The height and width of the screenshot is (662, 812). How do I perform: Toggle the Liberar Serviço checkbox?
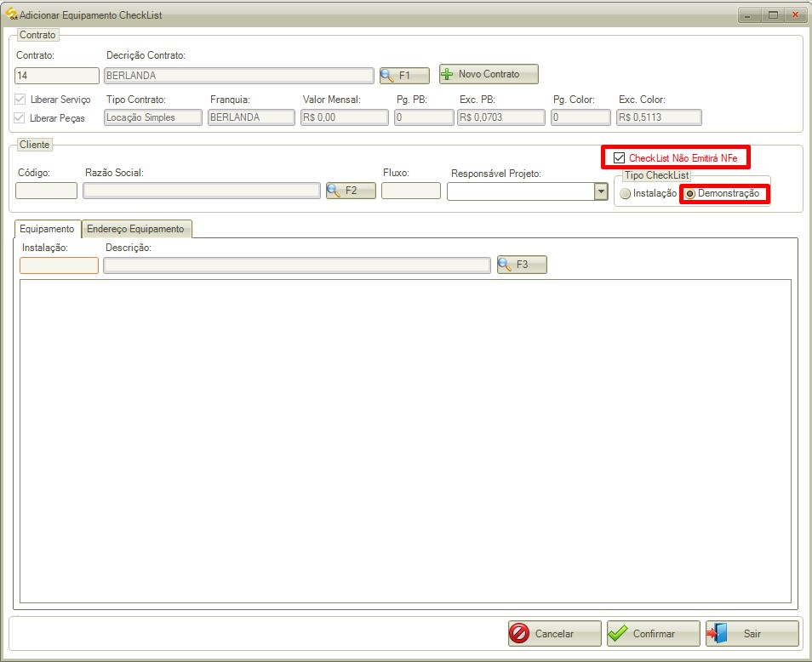coord(20,99)
